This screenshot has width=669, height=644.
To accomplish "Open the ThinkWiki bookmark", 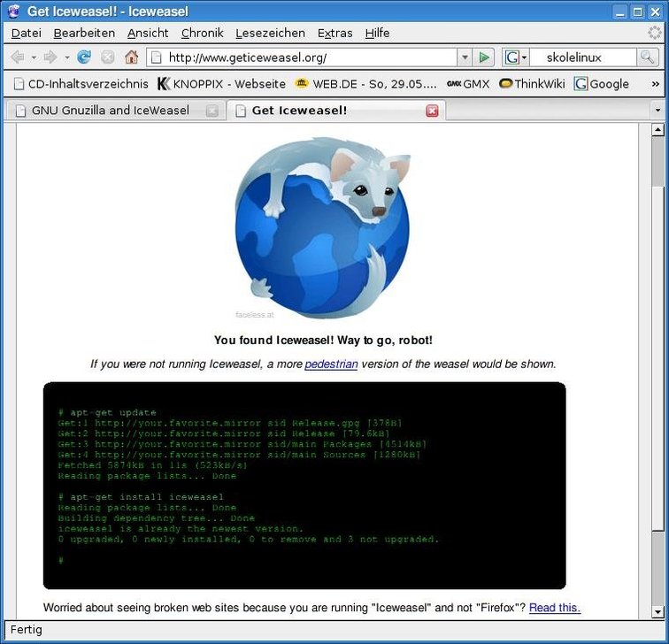I will (x=532, y=84).
